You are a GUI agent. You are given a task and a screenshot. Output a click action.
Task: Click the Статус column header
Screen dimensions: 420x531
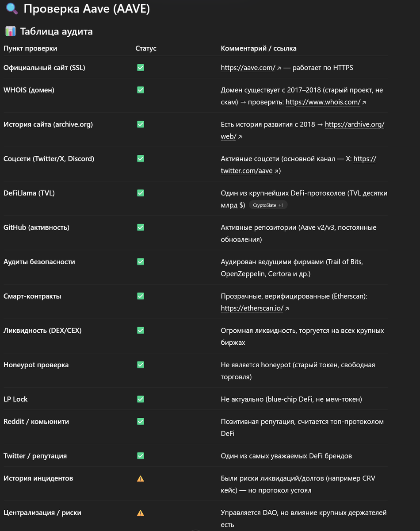point(146,48)
